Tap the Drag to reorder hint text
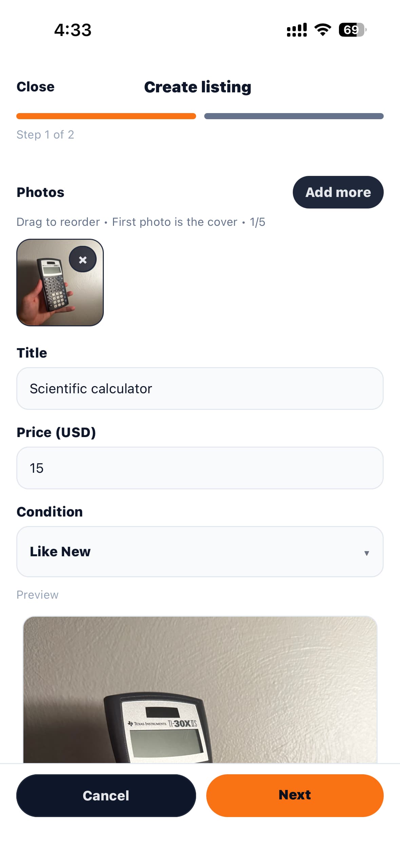 (x=58, y=222)
